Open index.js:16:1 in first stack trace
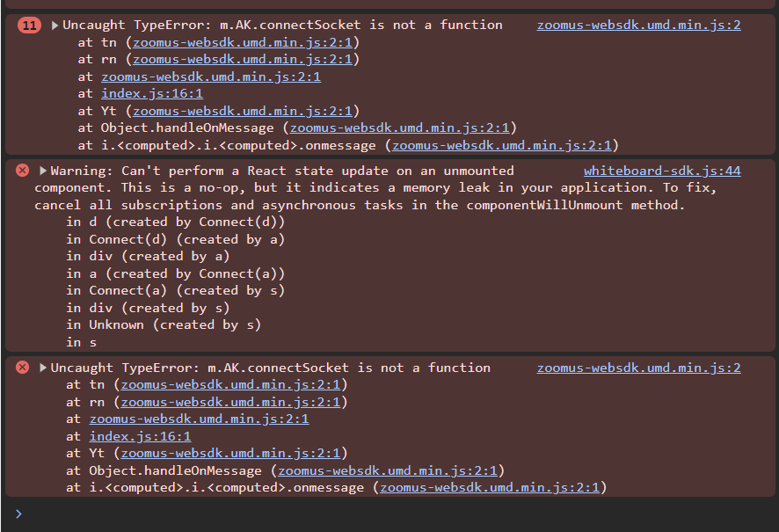 coord(152,93)
